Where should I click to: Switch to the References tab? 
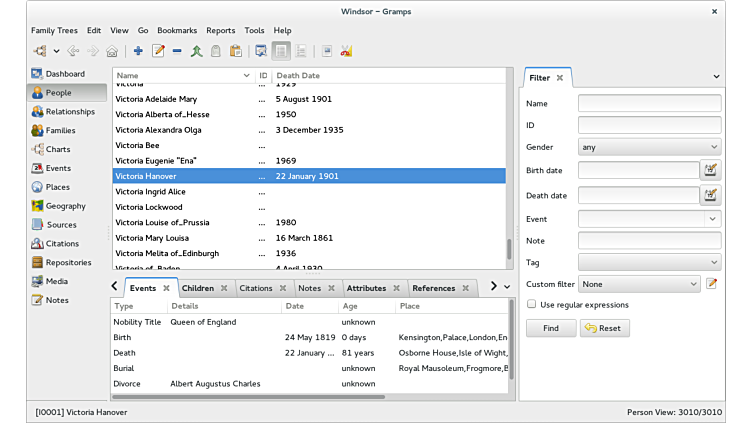[434, 288]
